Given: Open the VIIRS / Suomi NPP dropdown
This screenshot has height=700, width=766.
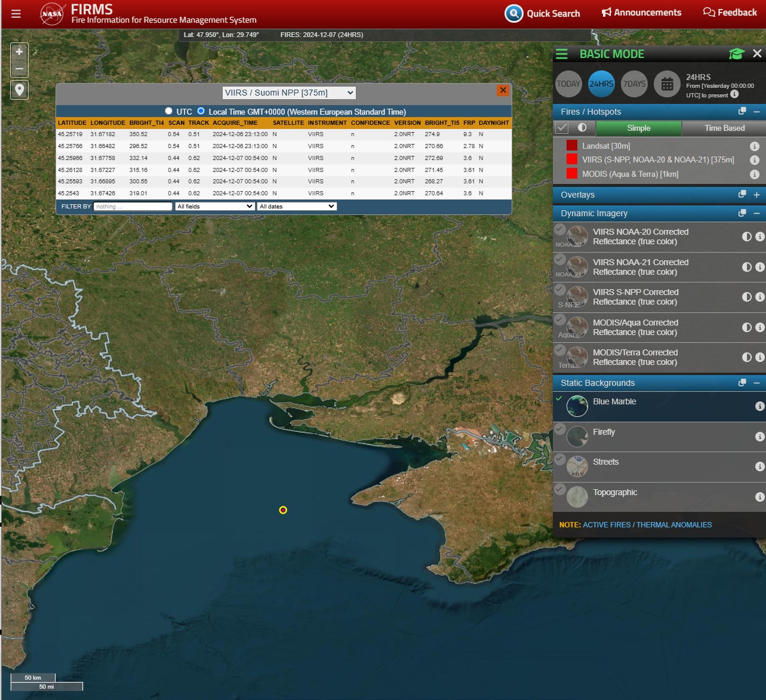Looking at the screenshot, I should pos(289,93).
